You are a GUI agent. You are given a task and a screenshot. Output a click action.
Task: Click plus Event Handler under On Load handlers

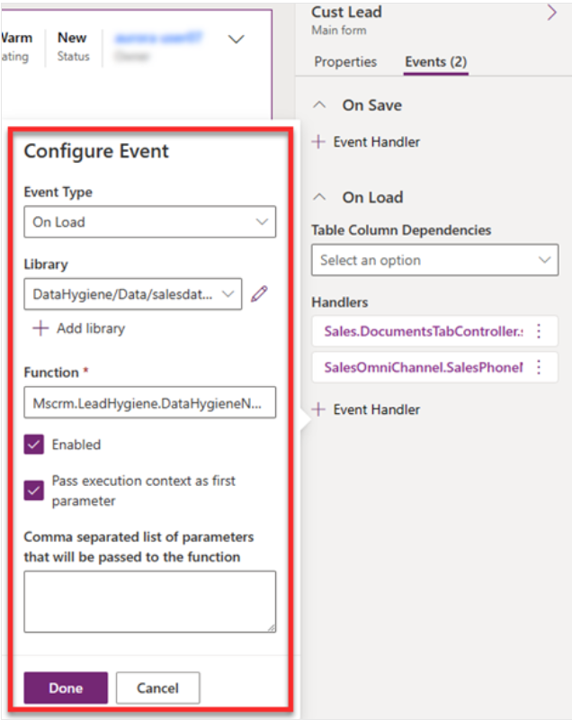pos(366,409)
